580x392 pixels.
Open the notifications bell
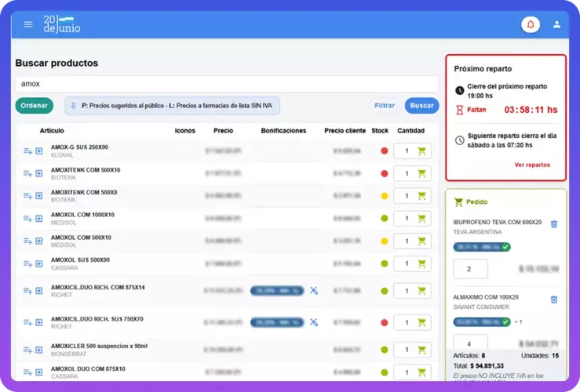pyautogui.click(x=531, y=24)
